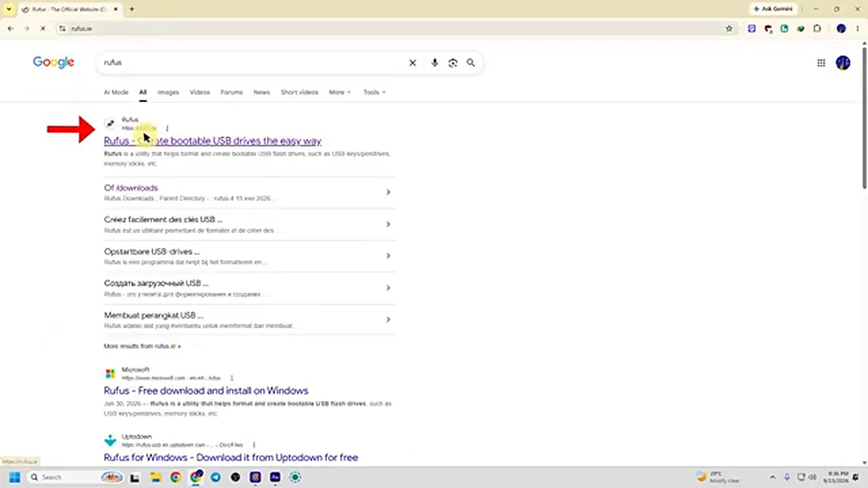868x488 pixels.
Task: Switch to News tab
Action: point(262,92)
